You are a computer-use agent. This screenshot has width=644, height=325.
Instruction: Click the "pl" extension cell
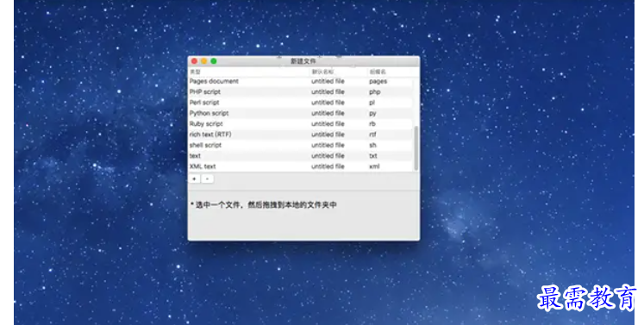[372, 103]
